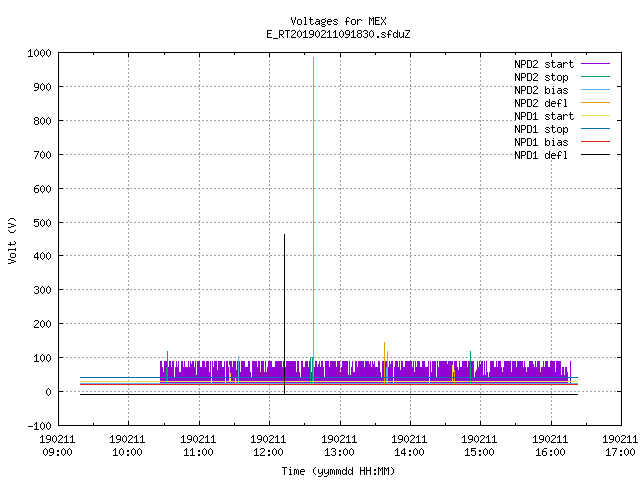
Task: Click the 100 y-axis tick label
Action: [x=42, y=358]
